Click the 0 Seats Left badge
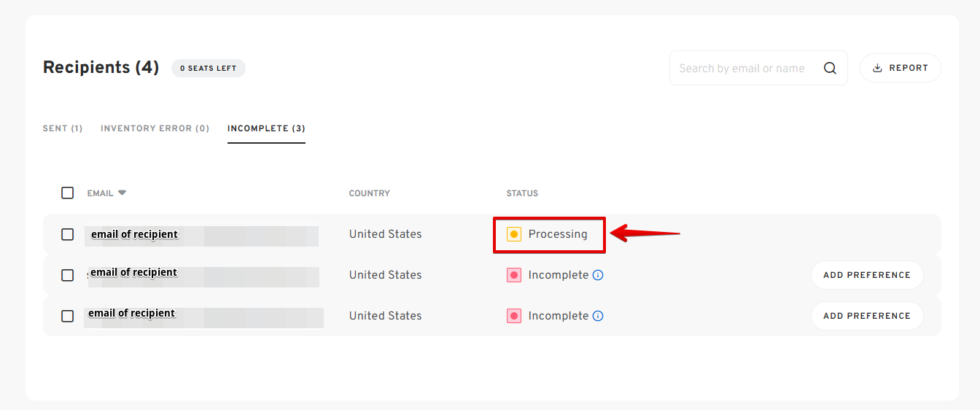This screenshot has height=410, width=980. [209, 68]
